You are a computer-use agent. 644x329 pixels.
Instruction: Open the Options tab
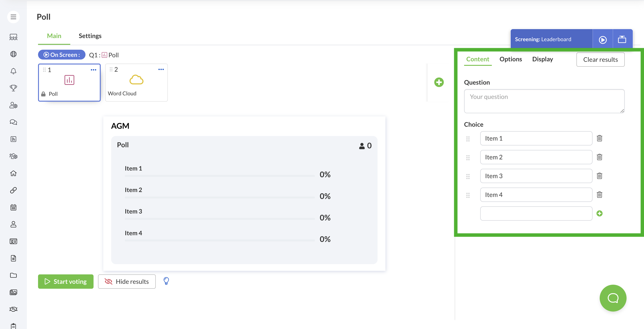pos(510,59)
